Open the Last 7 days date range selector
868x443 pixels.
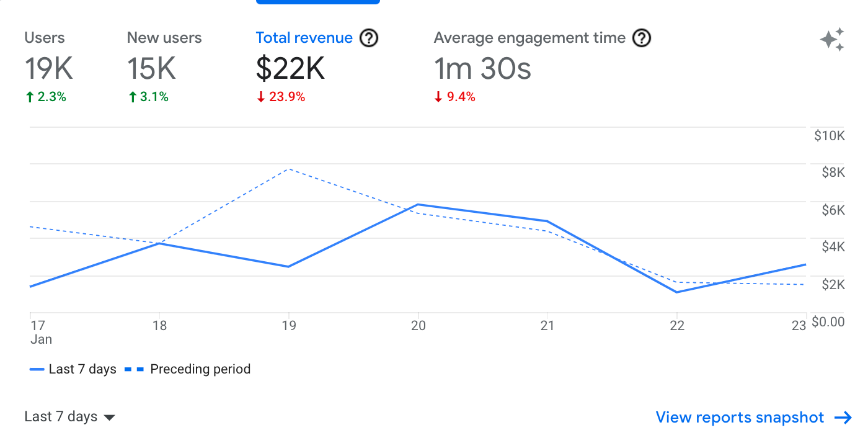(61, 417)
